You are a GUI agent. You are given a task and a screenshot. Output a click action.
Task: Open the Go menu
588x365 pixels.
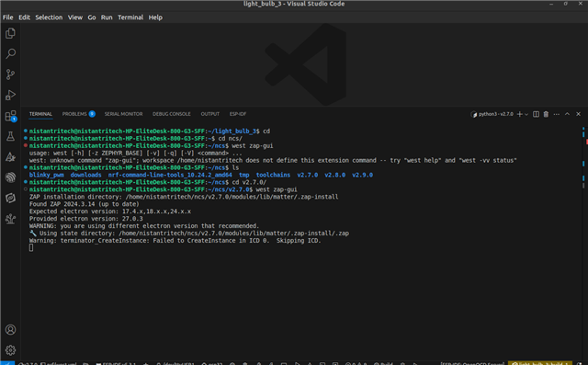(x=92, y=17)
